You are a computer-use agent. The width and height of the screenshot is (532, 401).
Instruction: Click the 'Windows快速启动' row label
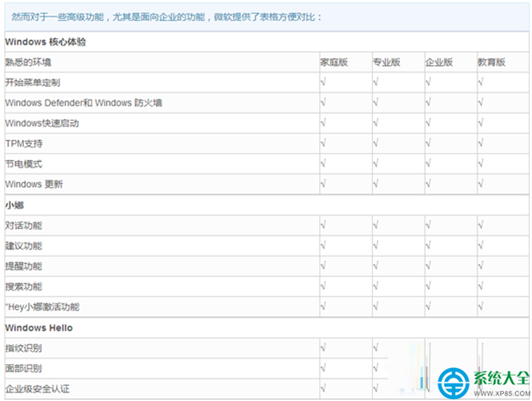click(42, 124)
